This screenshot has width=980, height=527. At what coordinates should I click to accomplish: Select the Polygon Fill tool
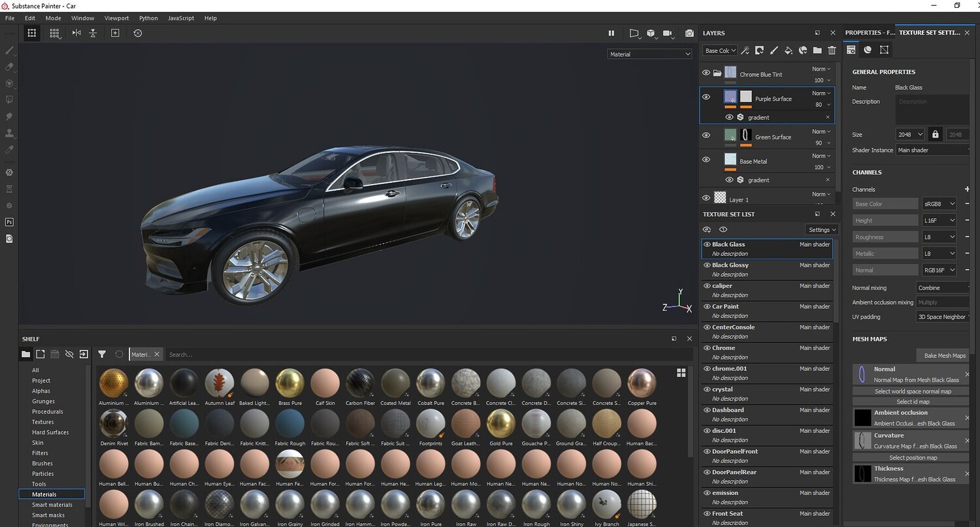(9, 100)
